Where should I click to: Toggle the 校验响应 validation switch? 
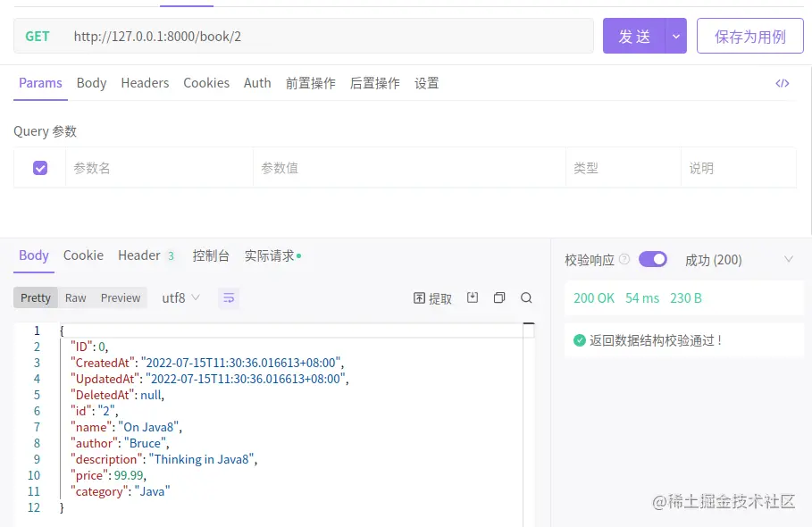tap(652, 259)
